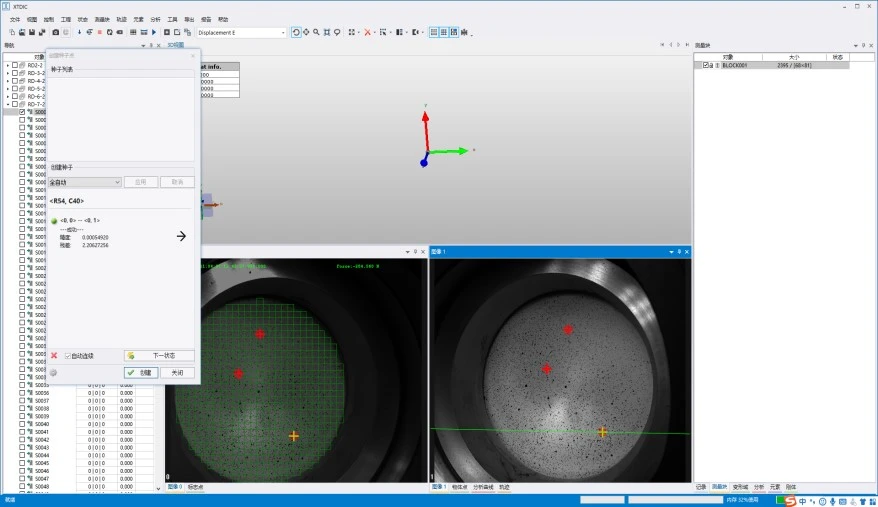This screenshot has height=507, width=878.
Task: Open the 文件 menu
Action: (x=15, y=20)
